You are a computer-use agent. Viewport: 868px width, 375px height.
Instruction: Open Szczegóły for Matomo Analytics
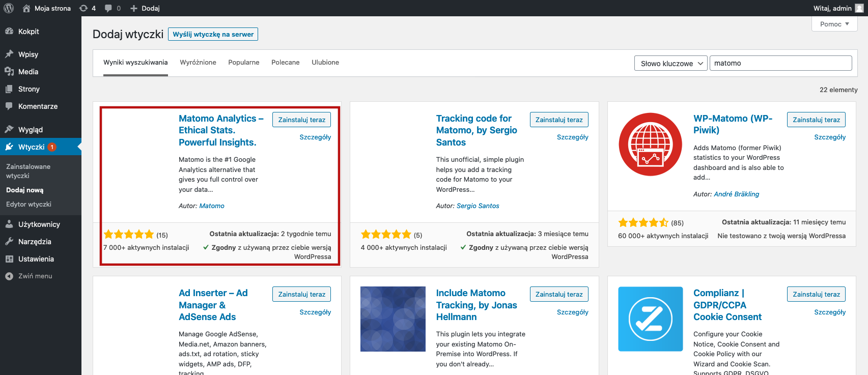click(315, 137)
